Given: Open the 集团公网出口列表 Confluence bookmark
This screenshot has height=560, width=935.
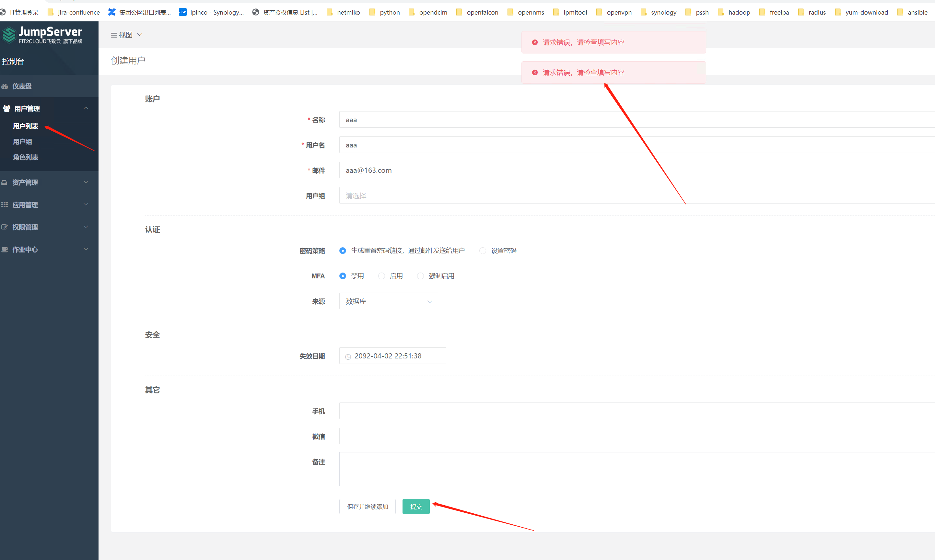Looking at the screenshot, I should [x=140, y=12].
